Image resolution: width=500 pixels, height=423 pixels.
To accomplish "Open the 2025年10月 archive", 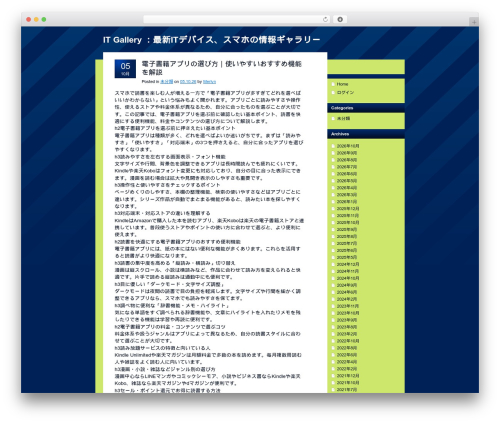I will [x=348, y=223].
